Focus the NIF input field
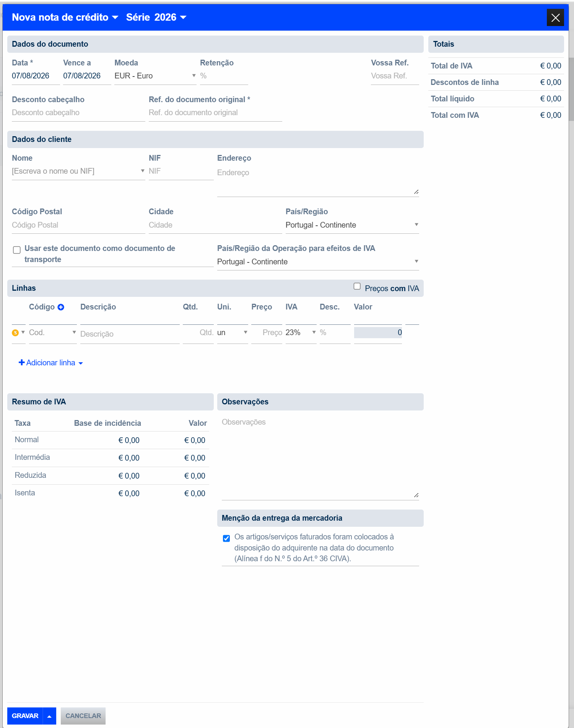574x728 pixels. tap(181, 171)
